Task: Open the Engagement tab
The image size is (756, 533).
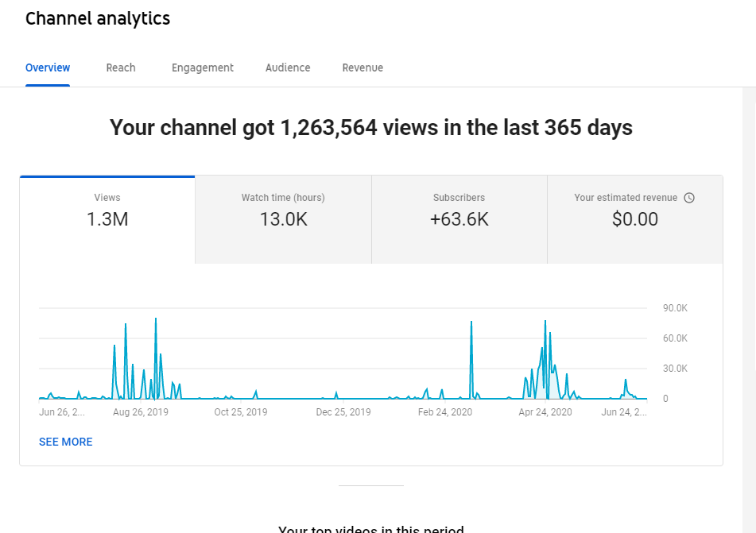Action: 203,68
